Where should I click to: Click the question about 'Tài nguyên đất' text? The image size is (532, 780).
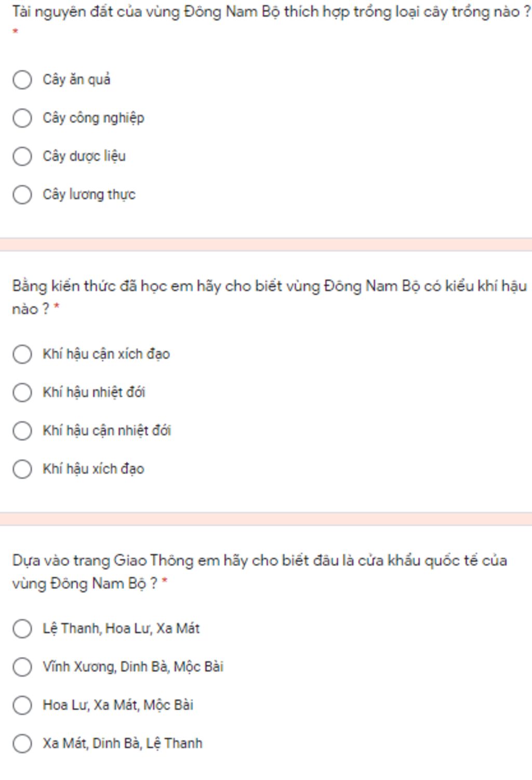click(x=271, y=11)
